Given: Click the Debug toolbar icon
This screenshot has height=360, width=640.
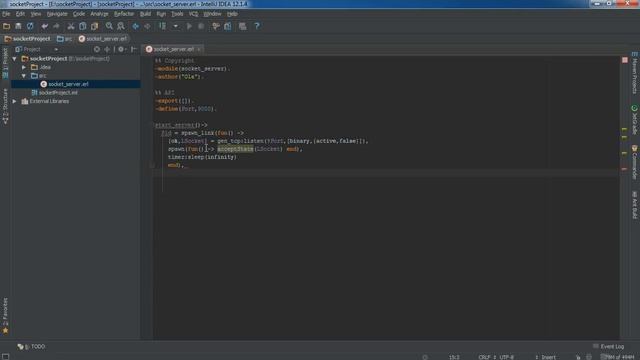Looking at the screenshot, I should pyautogui.click(x=201, y=26).
